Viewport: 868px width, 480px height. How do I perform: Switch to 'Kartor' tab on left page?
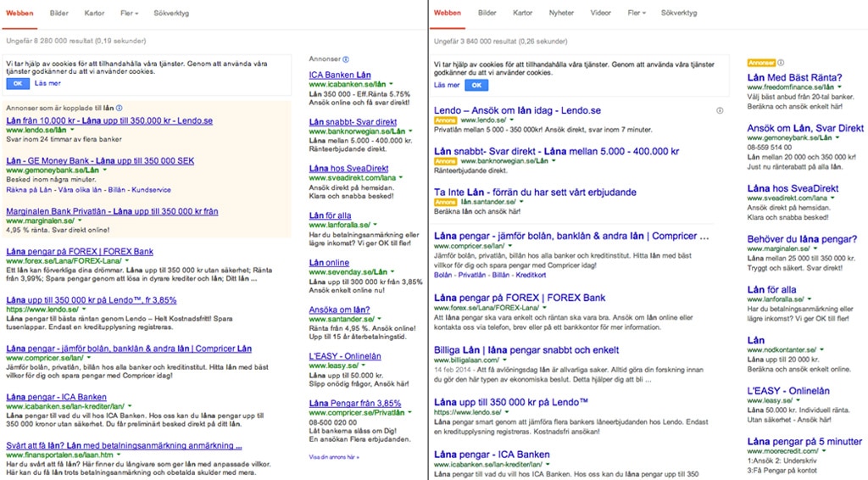tap(95, 14)
